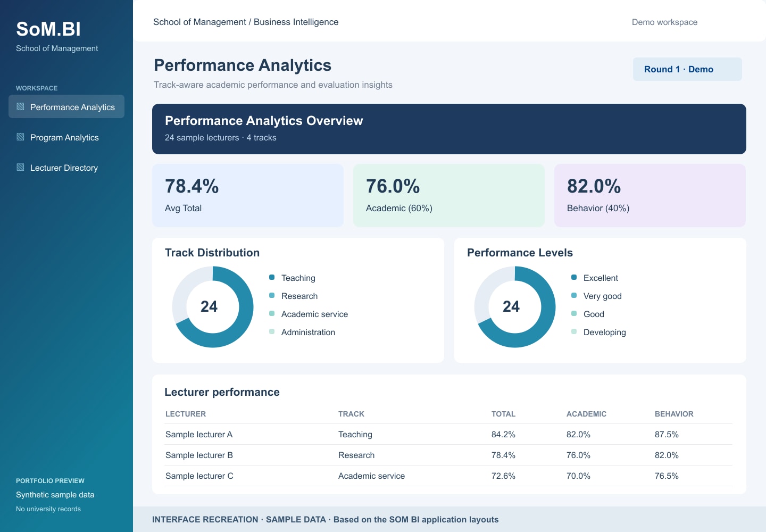The height and width of the screenshot is (532, 766).
Task: Click the 72.6% total cell
Action: (503, 476)
